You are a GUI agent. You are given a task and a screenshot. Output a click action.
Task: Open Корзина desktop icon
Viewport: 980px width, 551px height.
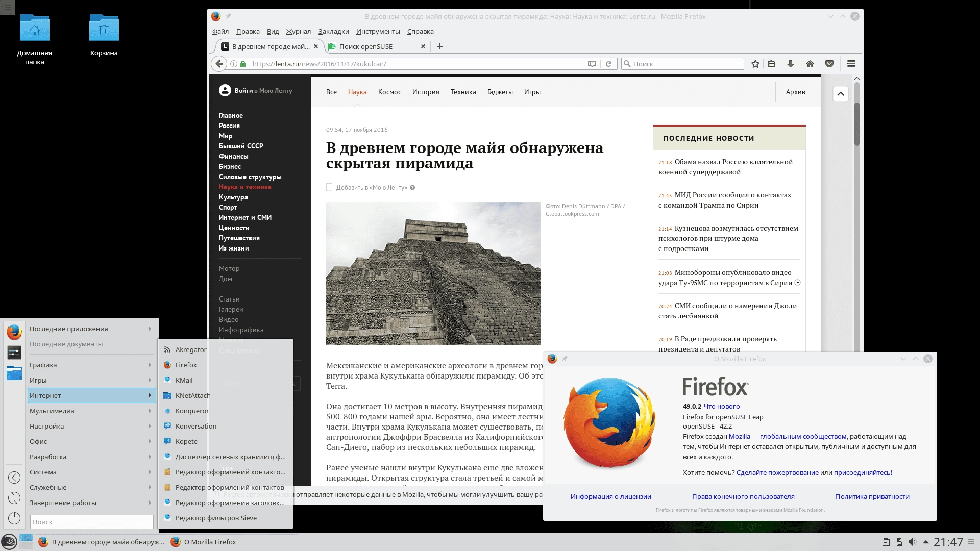tap(104, 36)
